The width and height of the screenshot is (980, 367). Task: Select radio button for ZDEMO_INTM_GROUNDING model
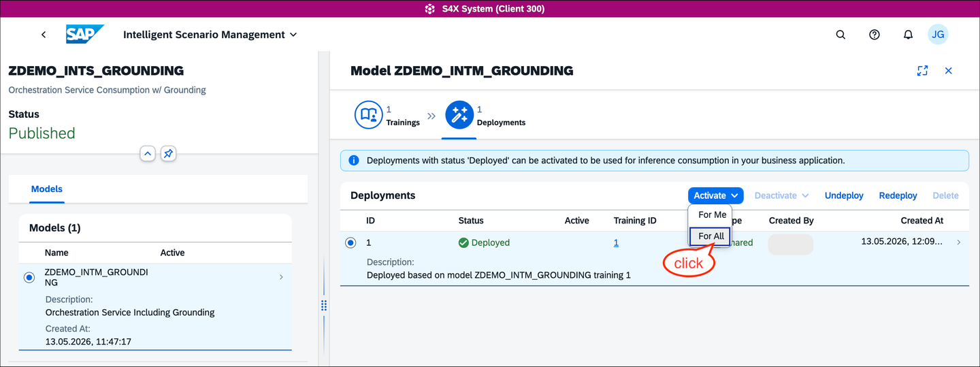click(x=29, y=277)
